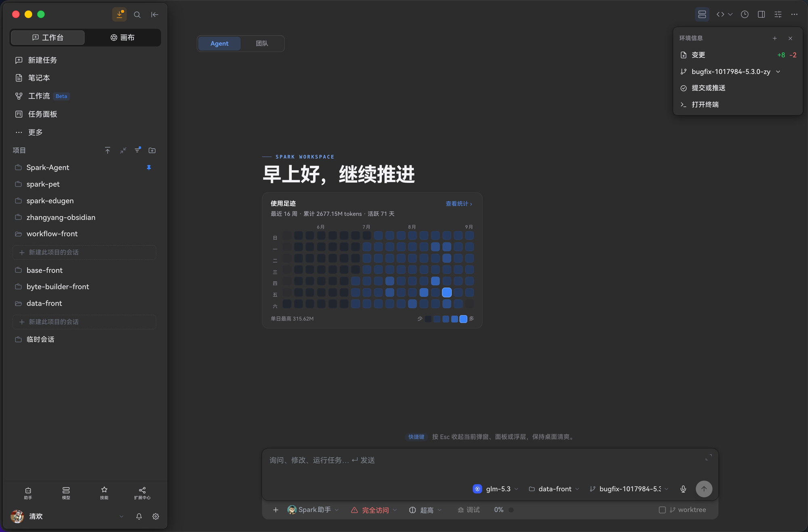Click 打开终端
Image resolution: width=808 pixels, height=532 pixels.
pyautogui.click(x=738, y=105)
